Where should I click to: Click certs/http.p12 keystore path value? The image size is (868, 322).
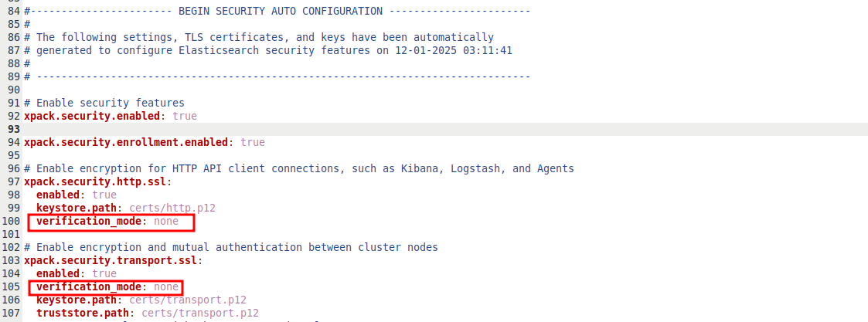click(x=172, y=208)
